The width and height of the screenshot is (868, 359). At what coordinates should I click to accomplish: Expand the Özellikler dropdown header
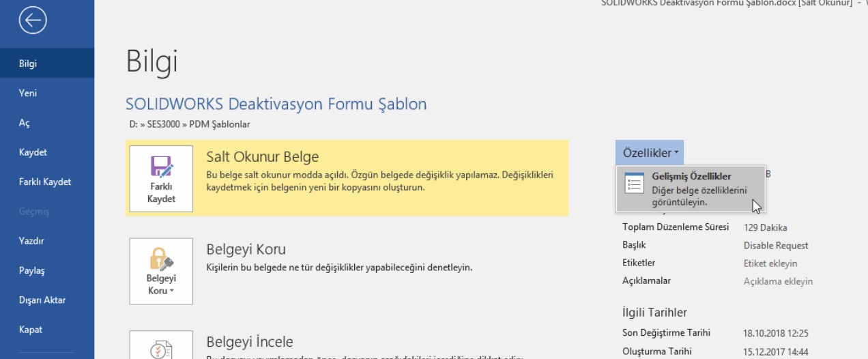click(x=649, y=153)
